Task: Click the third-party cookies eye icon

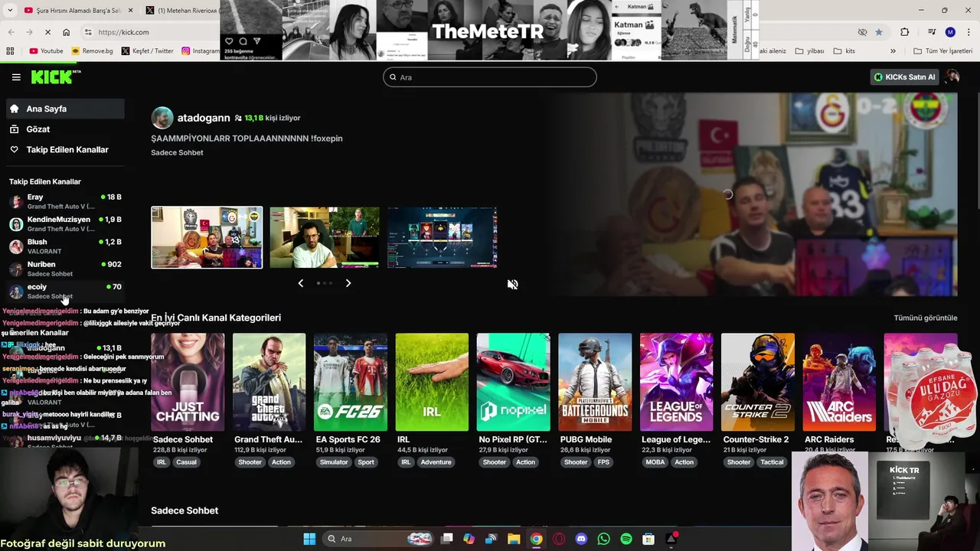Action: [863, 32]
